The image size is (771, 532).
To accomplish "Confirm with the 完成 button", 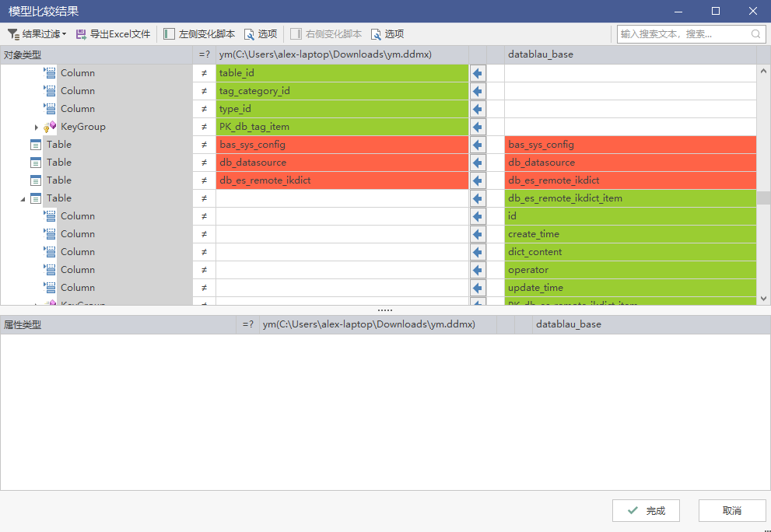I will [646, 511].
